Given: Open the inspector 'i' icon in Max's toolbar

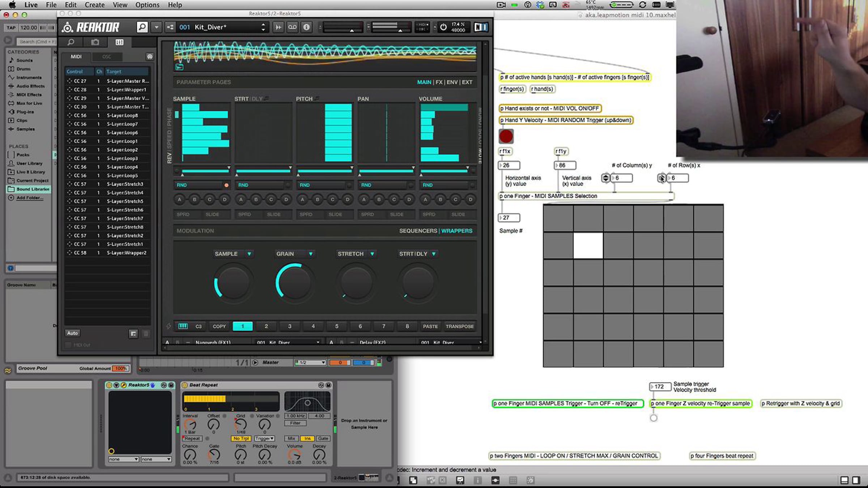Looking at the screenshot, I should [x=478, y=480].
